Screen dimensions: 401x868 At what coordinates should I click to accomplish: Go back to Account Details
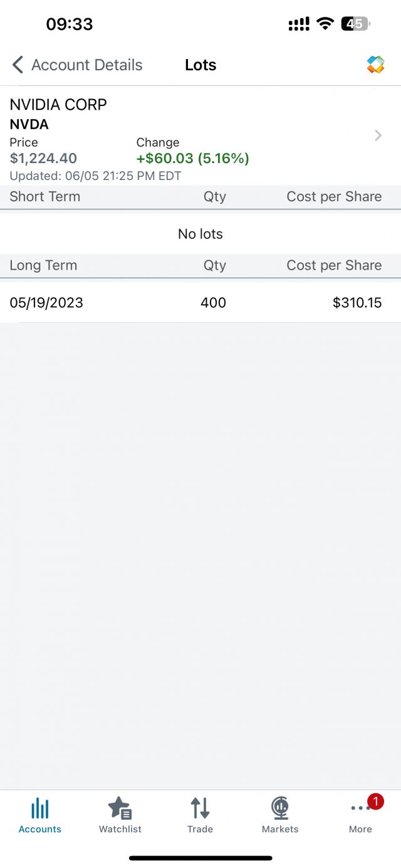[x=87, y=65]
